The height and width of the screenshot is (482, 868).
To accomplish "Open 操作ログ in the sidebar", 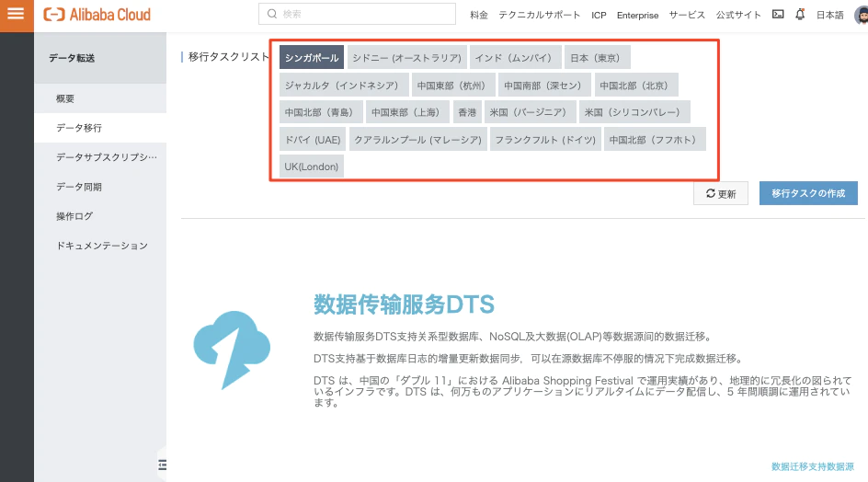I will pyautogui.click(x=74, y=216).
